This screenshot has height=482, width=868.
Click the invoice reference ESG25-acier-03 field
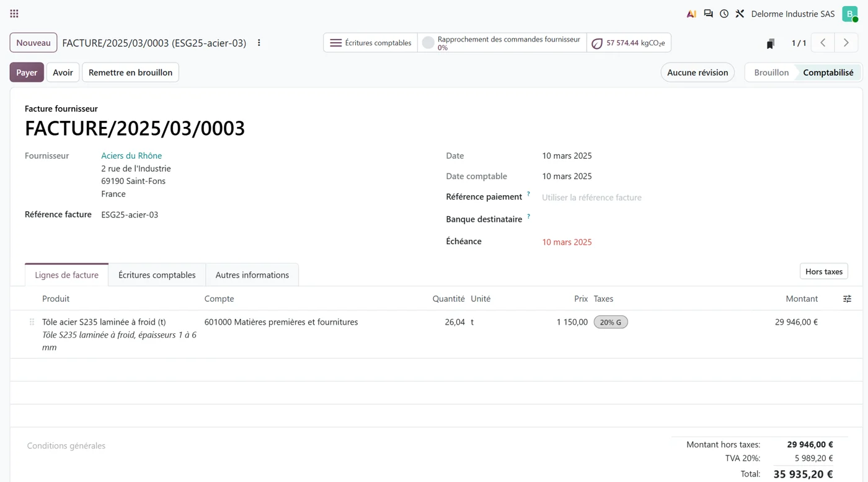(x=130, y=215)
